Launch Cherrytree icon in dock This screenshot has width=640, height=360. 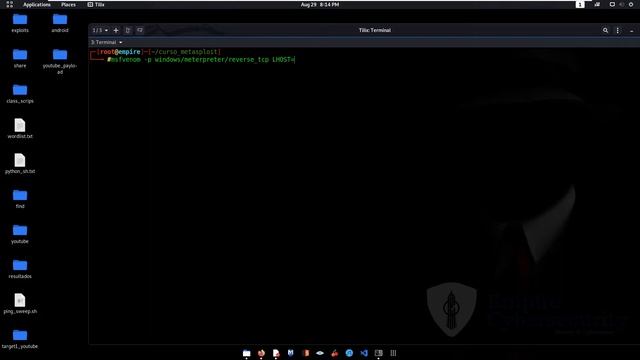(335, 353)
